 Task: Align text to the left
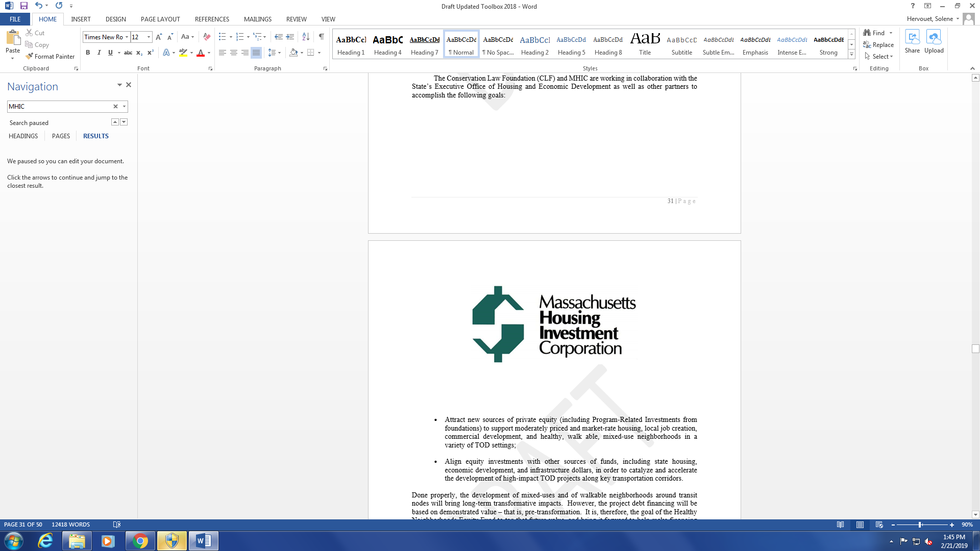[223, 53]
